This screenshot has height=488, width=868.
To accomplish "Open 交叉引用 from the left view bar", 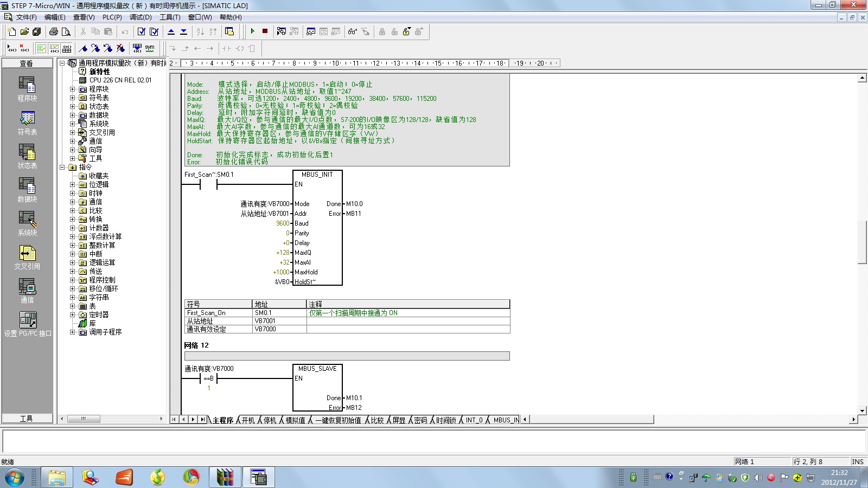I will click(x=27, y=258).
